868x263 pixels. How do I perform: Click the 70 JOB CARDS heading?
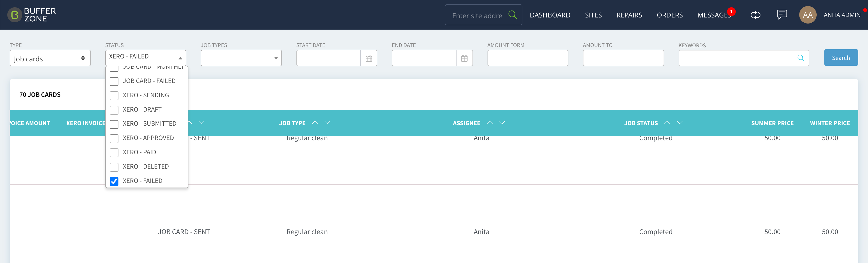[40, 95]
